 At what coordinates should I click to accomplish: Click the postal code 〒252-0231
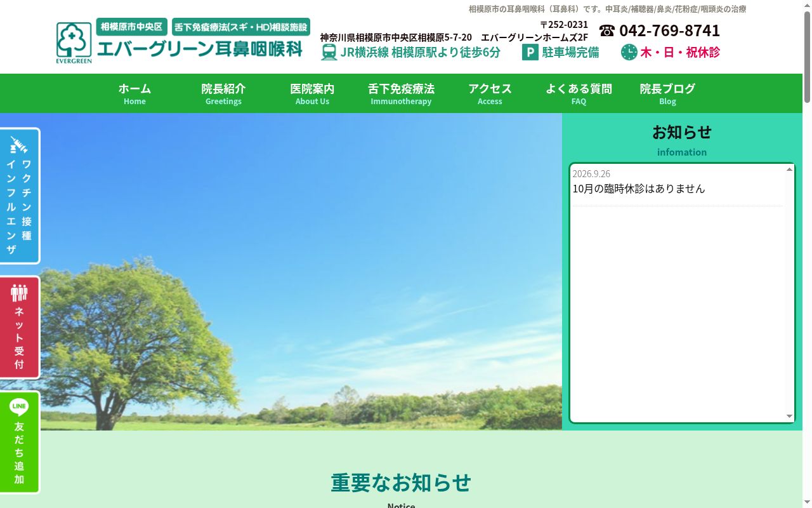pyautogui.click(x=564, y=24)
